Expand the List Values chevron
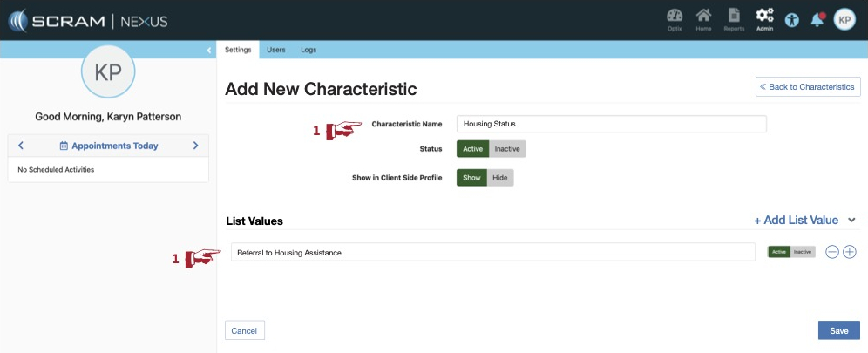868x353 pixels. point(852,221)
